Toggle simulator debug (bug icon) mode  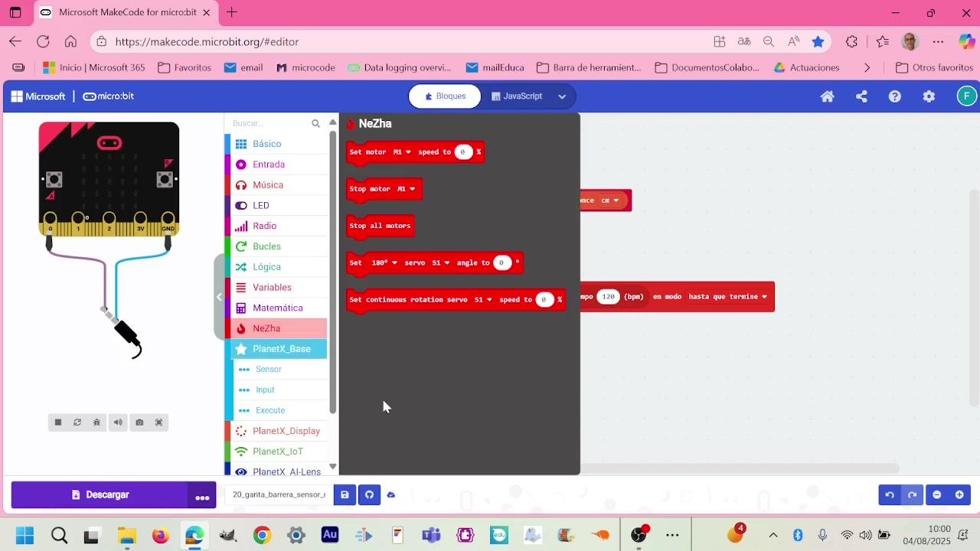pyautogui.click(x=97, y=422)
